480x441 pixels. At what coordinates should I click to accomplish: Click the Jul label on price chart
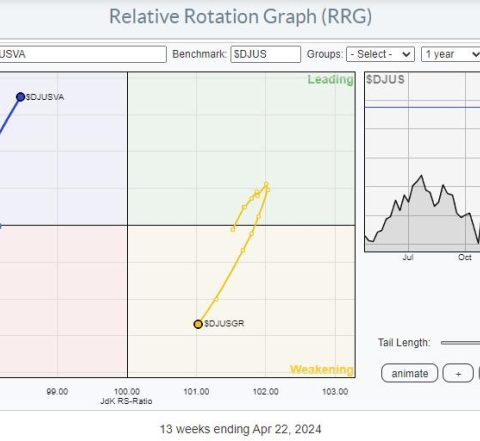(408, 257)
